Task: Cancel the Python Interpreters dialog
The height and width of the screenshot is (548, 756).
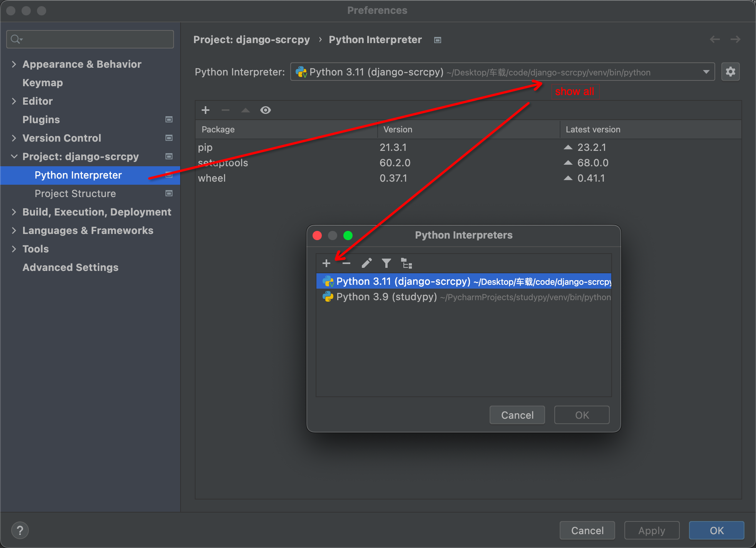Action: point(517,415)
